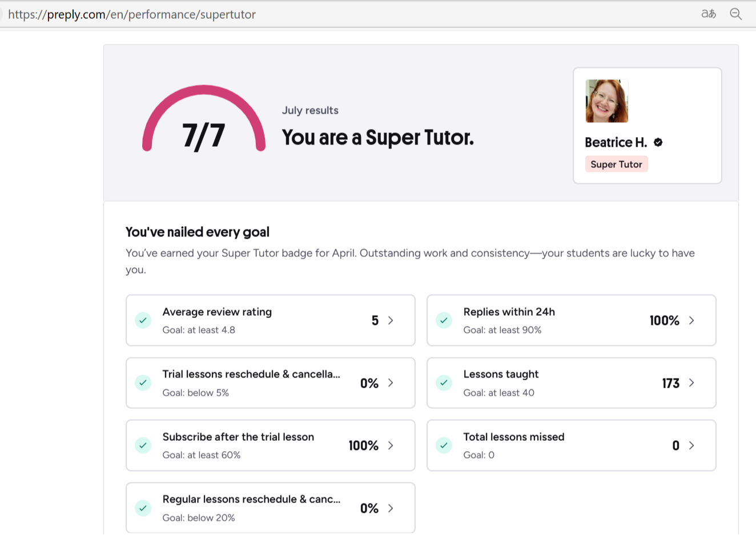Click the green checkmark beside Lessons taught
Image resolution: width=756 pixels, height=535 pixels.
click(444, 383)
